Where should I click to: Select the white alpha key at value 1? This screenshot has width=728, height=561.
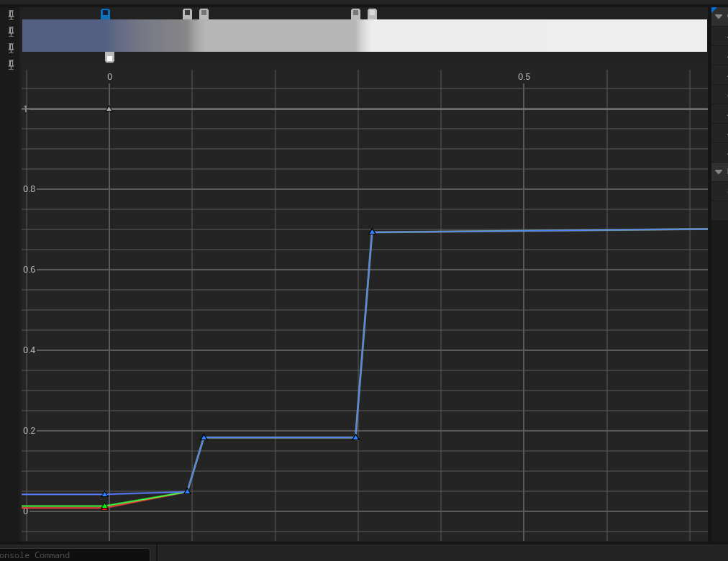point(109,109)
